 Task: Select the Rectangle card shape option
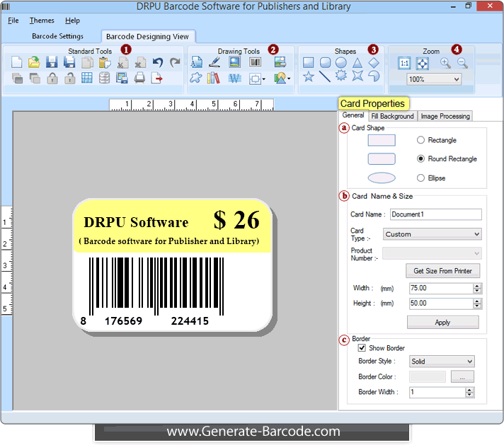(420, 140)
